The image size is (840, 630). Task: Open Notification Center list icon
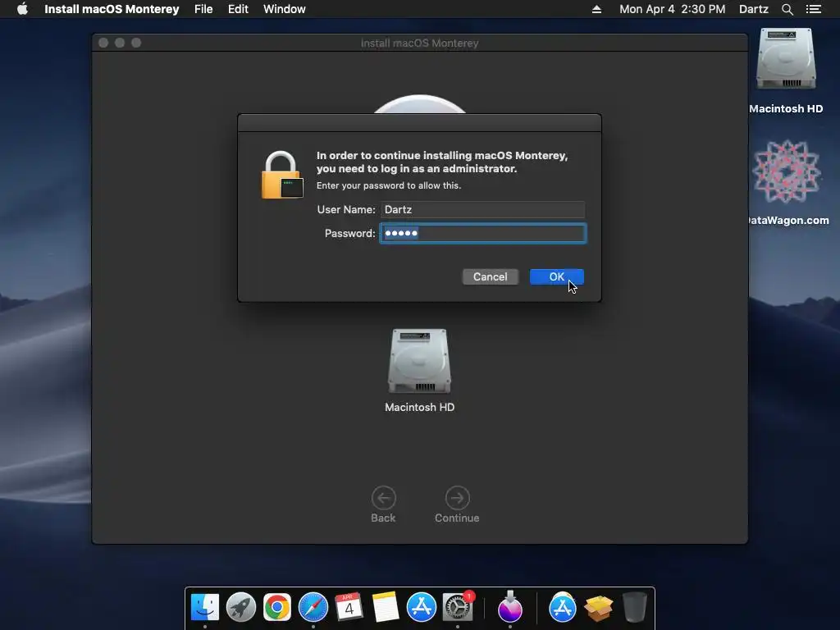[813, 9]
